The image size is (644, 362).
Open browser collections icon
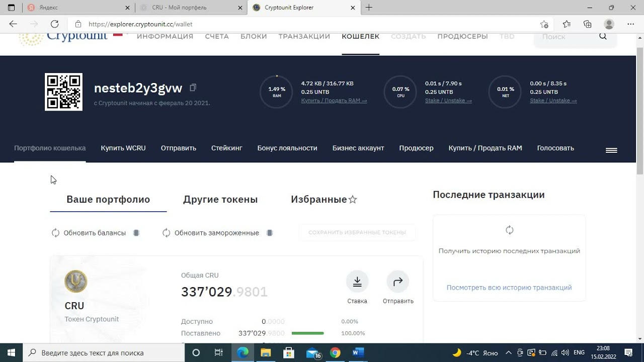(587, 24)
